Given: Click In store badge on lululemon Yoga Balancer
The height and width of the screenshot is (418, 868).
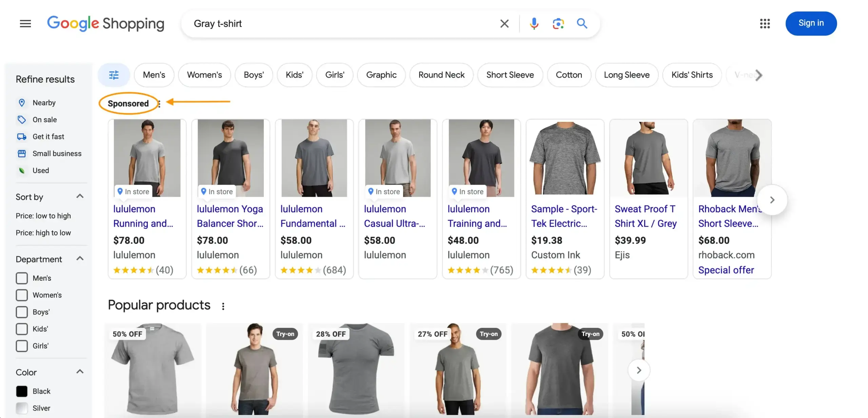Looking at the screenshot, I should pyautogui.click(x=217, y=191).
